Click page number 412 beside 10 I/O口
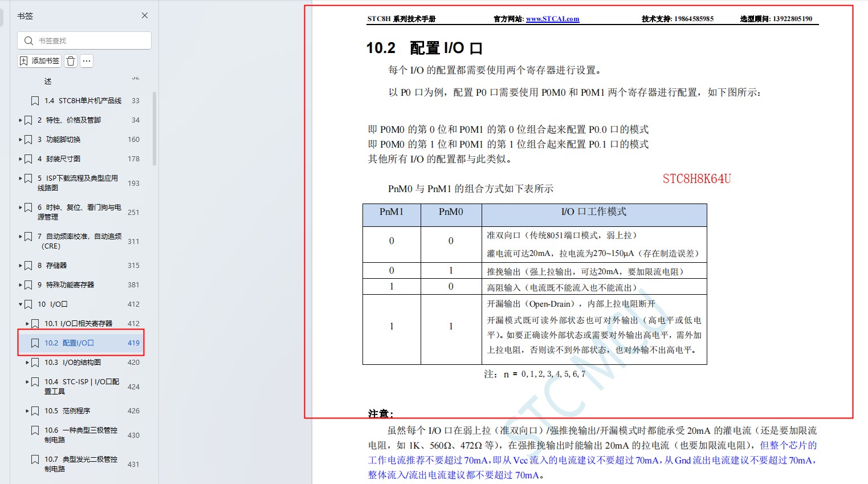This screenshot has width=868, height=484. pyautogui.click(x=133, y=304)
